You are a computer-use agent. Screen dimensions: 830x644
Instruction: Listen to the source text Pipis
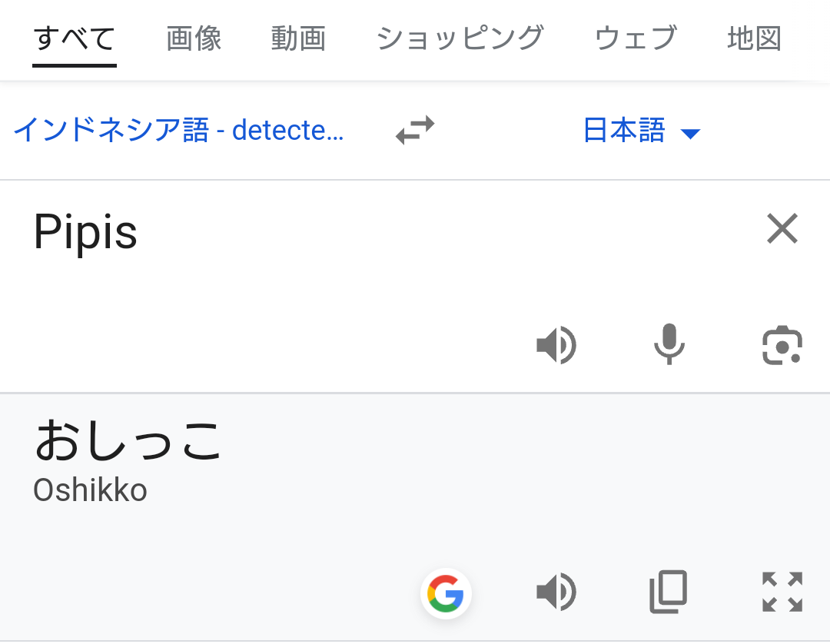556,344
